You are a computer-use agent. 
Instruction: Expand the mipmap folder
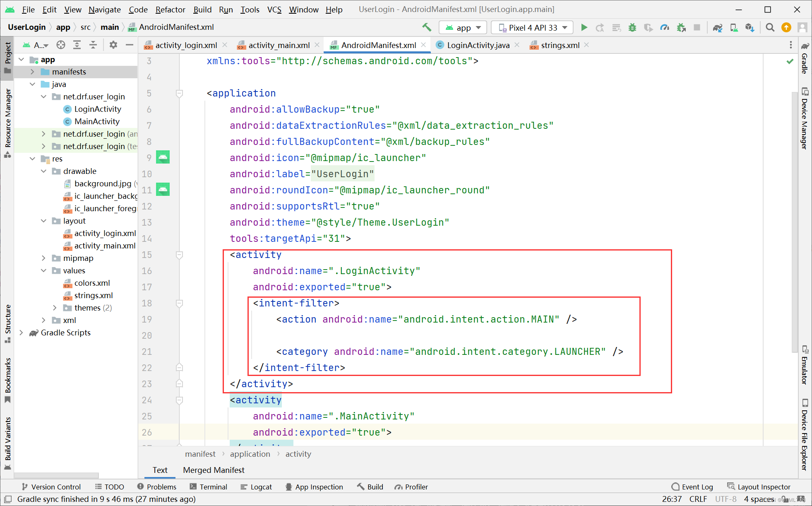(43, 258)
